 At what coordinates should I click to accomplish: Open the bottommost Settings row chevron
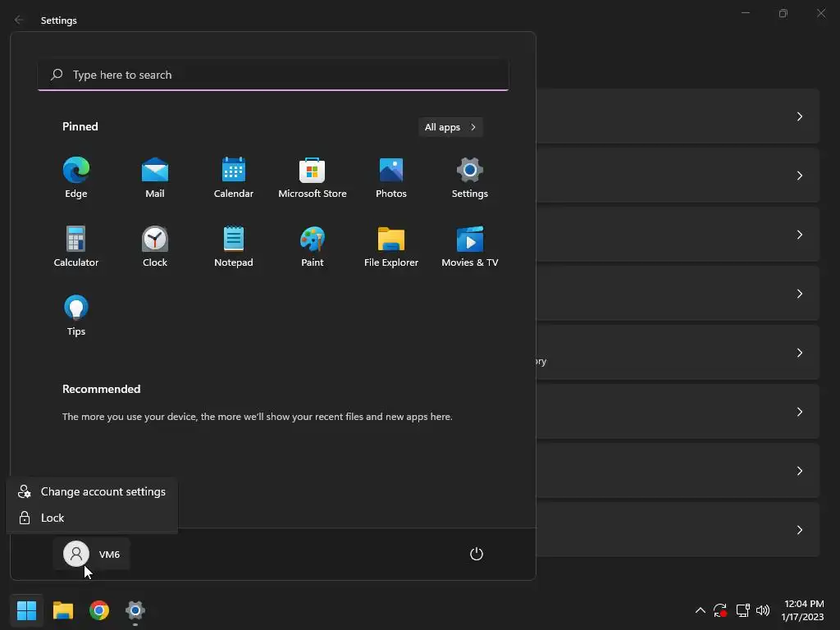click(799, 530)
